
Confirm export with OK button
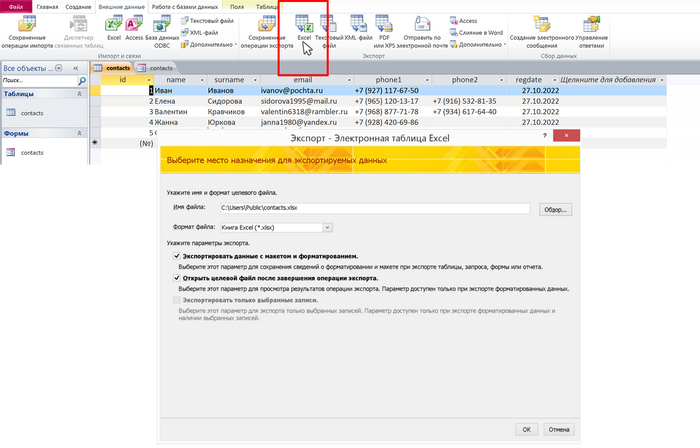point(526,430)
